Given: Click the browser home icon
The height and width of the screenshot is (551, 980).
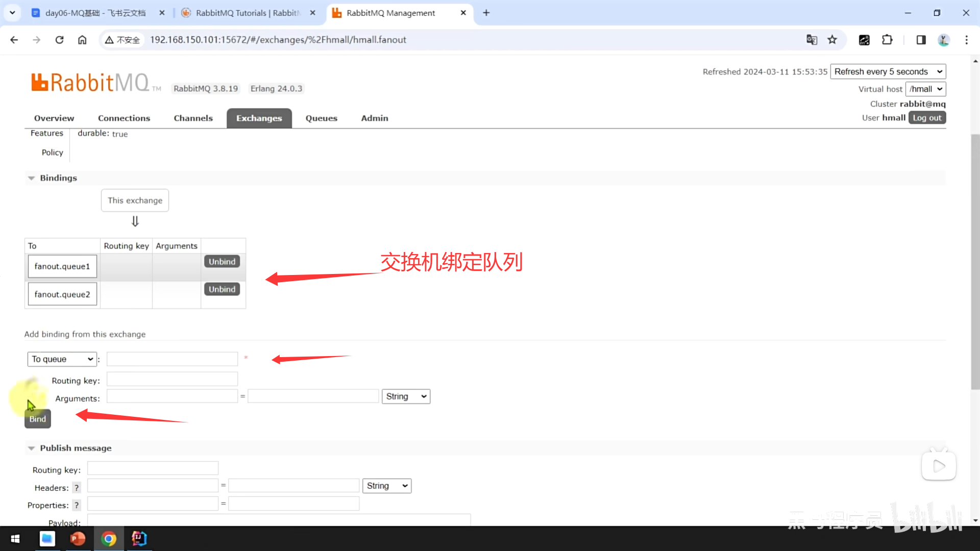Looking at the screenshot, I should (x=82, y=40).
